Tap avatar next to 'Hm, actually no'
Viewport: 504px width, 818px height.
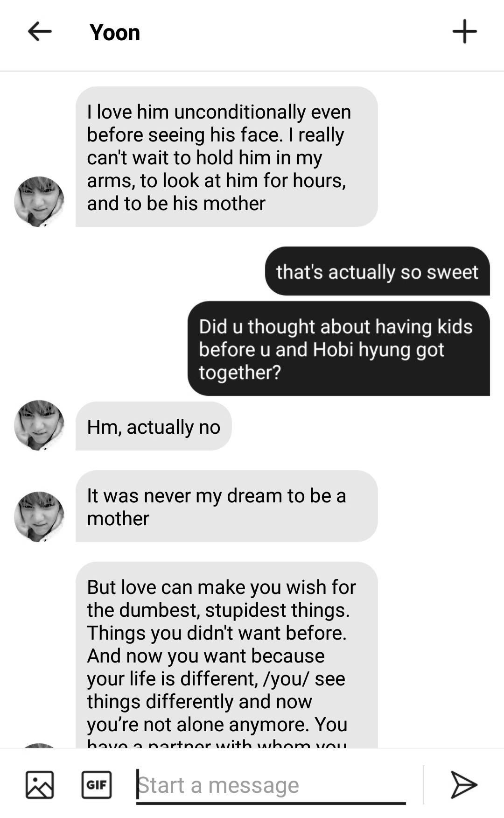click(x=39, y=425)
